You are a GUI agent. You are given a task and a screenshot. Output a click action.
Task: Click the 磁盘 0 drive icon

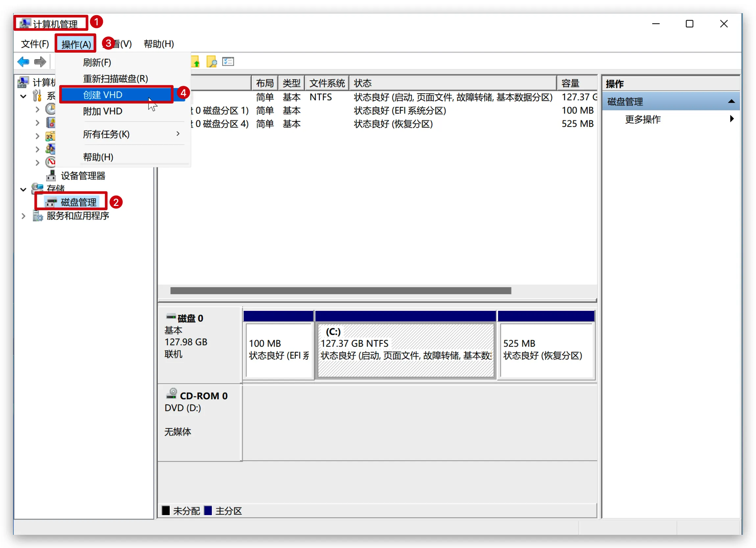(x=171, y=316)
